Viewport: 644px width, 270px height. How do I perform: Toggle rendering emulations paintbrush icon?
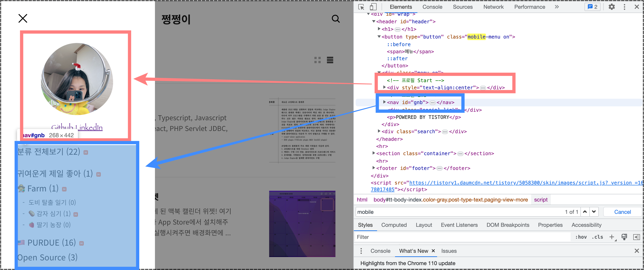pos(624,237)
